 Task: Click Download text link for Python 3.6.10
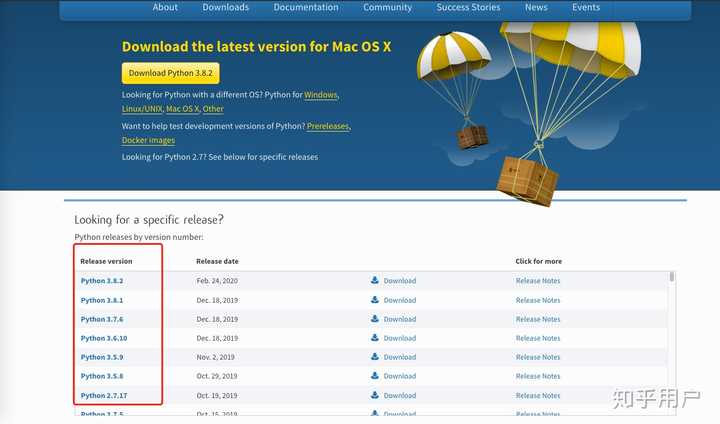[x=400, y=338]
